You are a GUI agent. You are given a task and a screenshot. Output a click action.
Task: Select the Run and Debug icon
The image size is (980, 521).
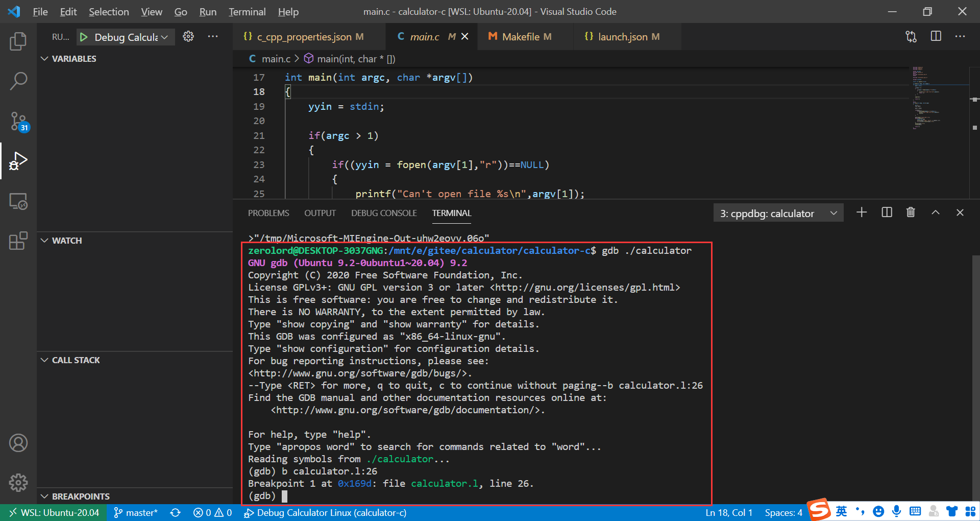[18, 161]
